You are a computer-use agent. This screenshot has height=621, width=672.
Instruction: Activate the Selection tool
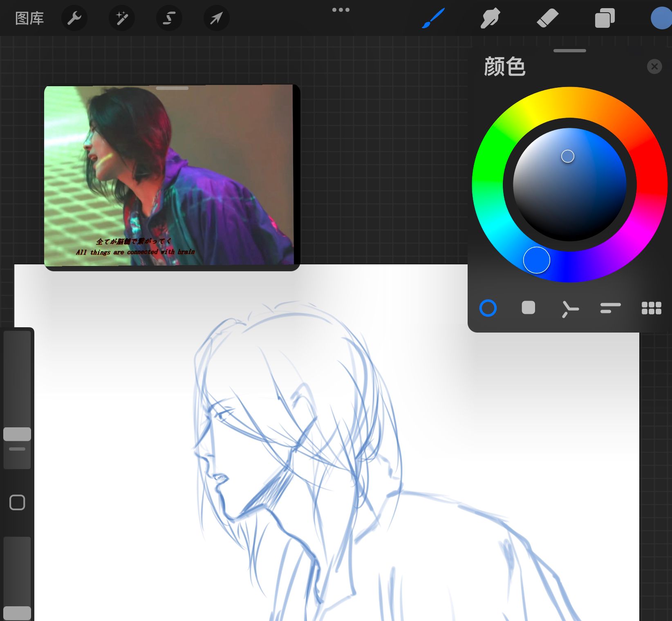coord(169,18)
